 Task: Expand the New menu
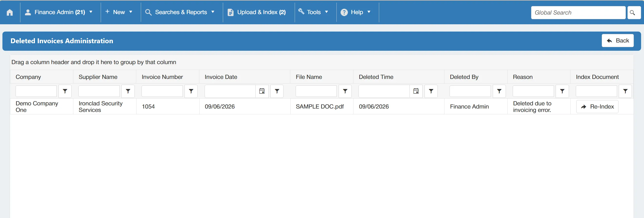pyautogui.click(x=119, y=12)
